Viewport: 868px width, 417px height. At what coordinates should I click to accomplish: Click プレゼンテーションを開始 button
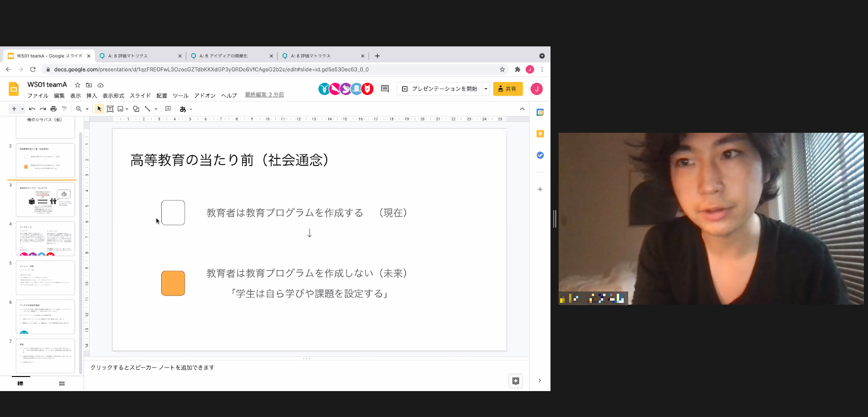pos(439,89)
